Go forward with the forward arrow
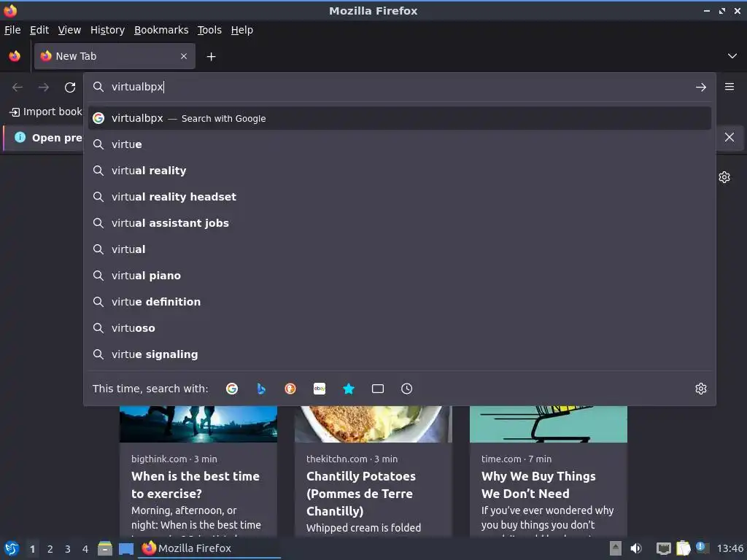Viewport: 747px width, 560px height. 44,87
